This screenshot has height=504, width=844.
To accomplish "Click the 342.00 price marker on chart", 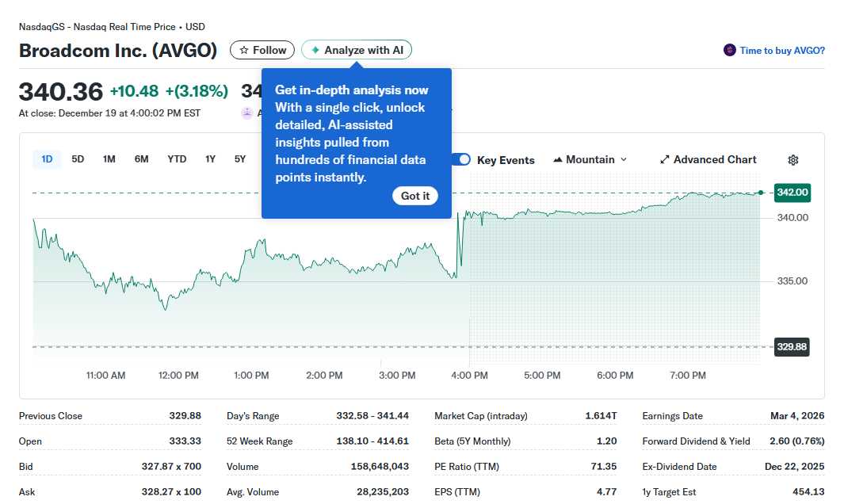I will (x=792, y=193).
